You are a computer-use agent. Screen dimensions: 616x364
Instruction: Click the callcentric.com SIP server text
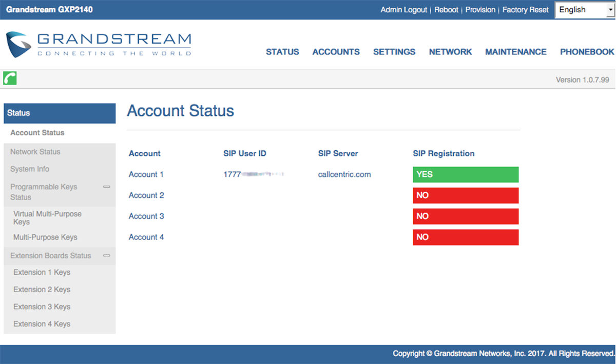(x=344, y=174)
